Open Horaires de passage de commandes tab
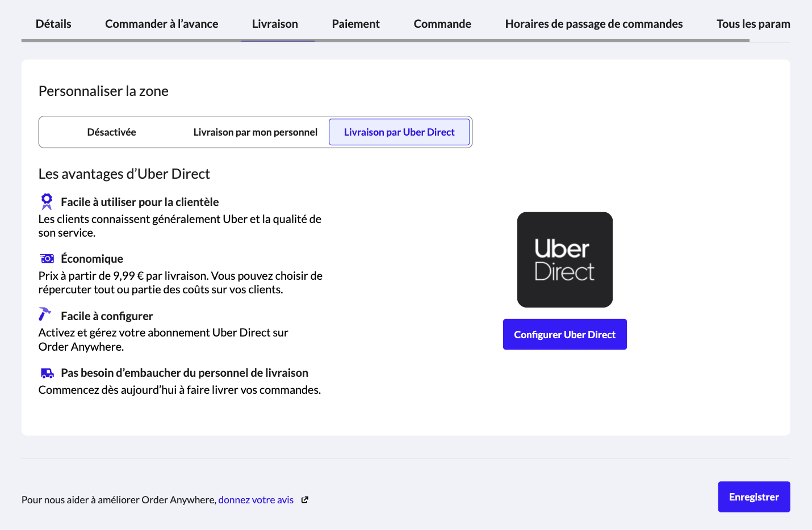Image resolution: width=812 pixels, height=530 pixels. 594,24
